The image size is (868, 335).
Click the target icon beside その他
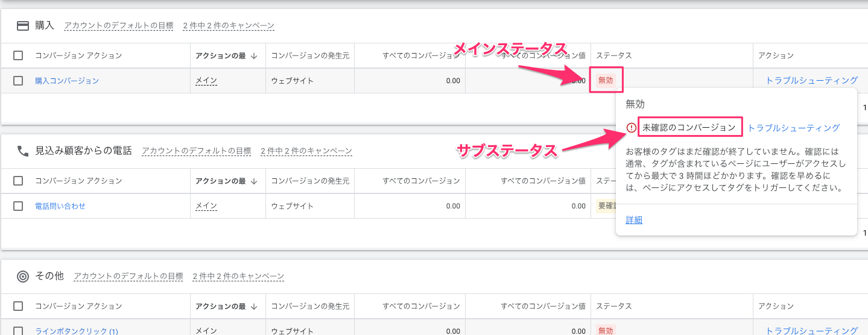(x=23, y=277)
